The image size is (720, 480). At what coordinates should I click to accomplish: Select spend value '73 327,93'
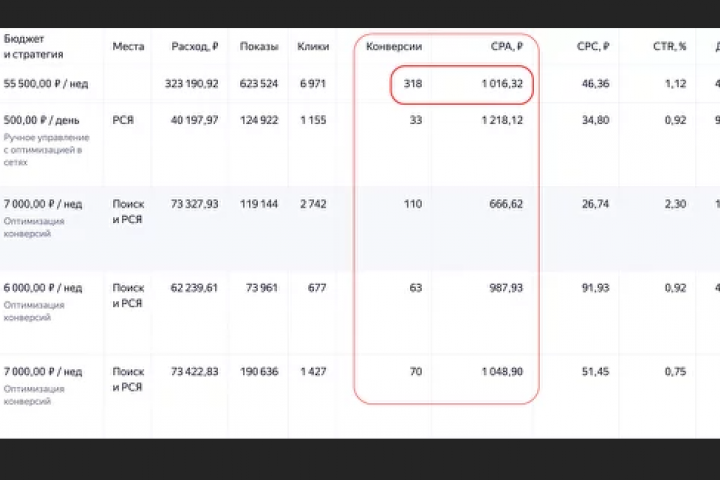coord(194,204)
